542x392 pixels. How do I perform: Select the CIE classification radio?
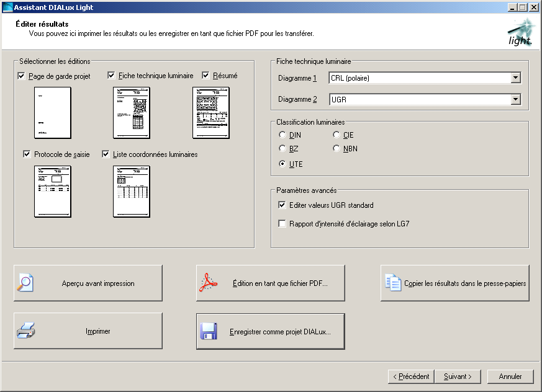click(x=336, y=135)
